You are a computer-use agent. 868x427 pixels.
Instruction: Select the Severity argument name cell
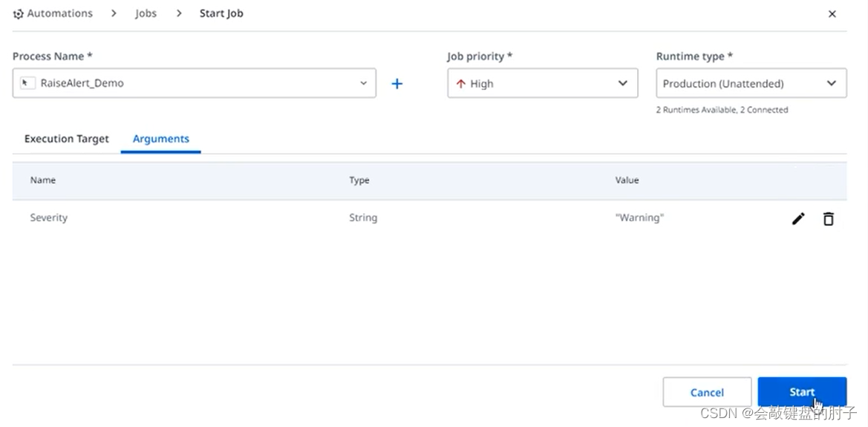49,218
